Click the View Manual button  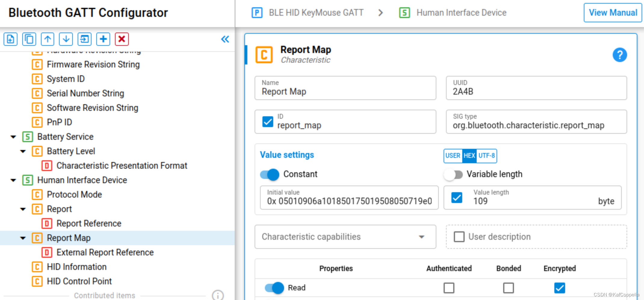pos(613,13)
